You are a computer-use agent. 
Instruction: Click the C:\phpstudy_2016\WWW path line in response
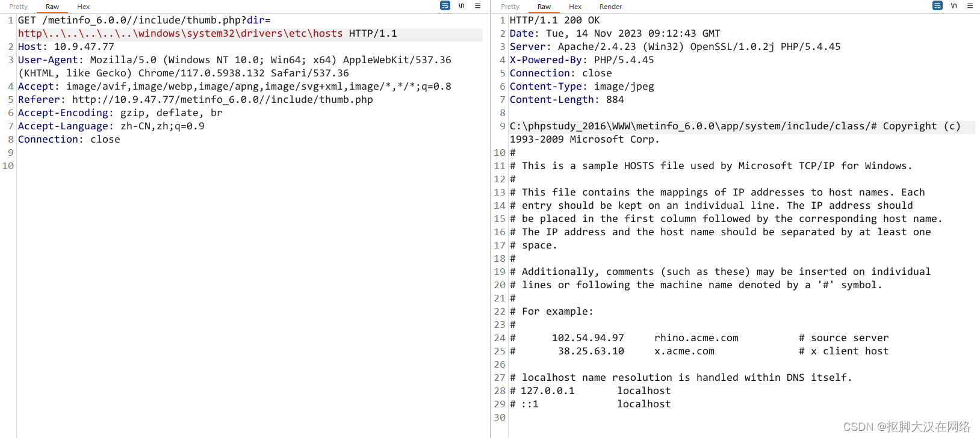click(x=736, y=126)
